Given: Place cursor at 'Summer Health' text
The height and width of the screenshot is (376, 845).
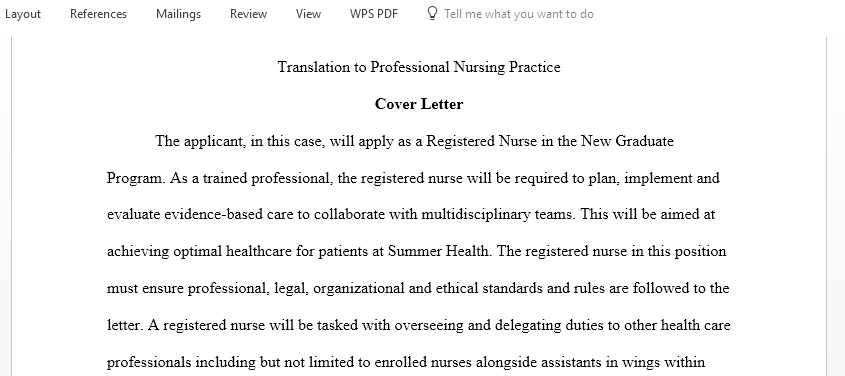Looking at the screenshot, I should (438, 252).
